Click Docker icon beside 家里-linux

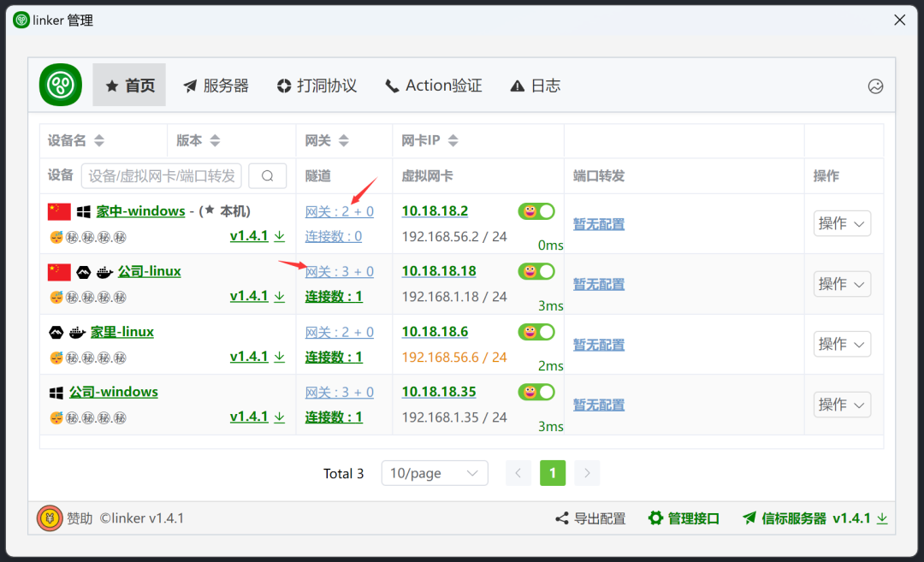tap(77, 332)
